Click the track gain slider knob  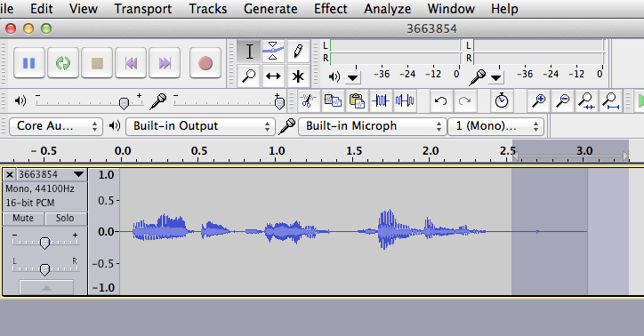tap(44, 243)
